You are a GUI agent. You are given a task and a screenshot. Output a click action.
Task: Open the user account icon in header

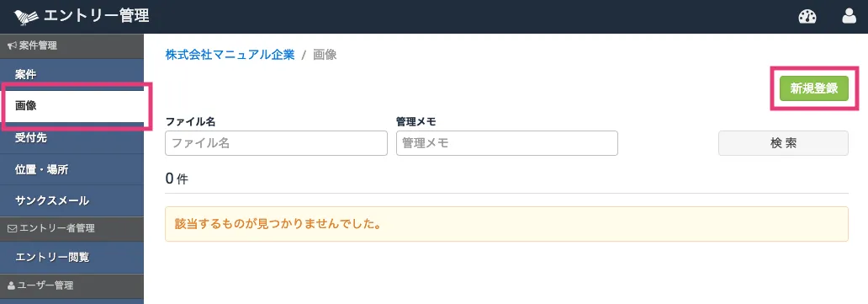tap(849, 17)
